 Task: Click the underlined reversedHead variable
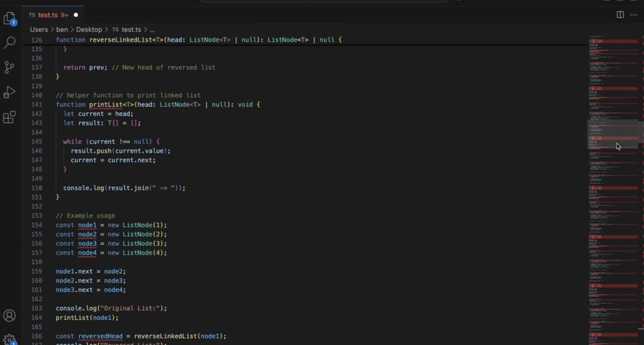tap(100, 336)
